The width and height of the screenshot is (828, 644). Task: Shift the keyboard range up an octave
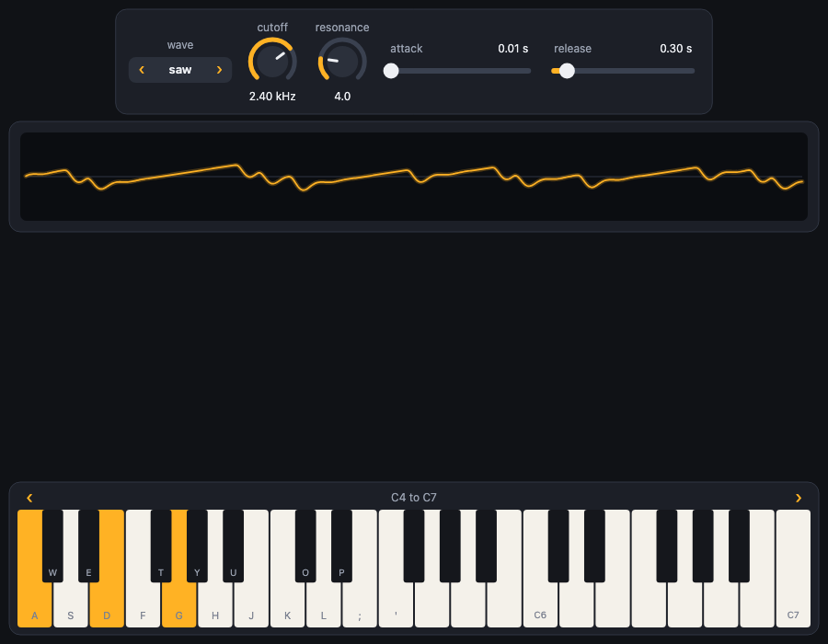(x=799, y=498)
